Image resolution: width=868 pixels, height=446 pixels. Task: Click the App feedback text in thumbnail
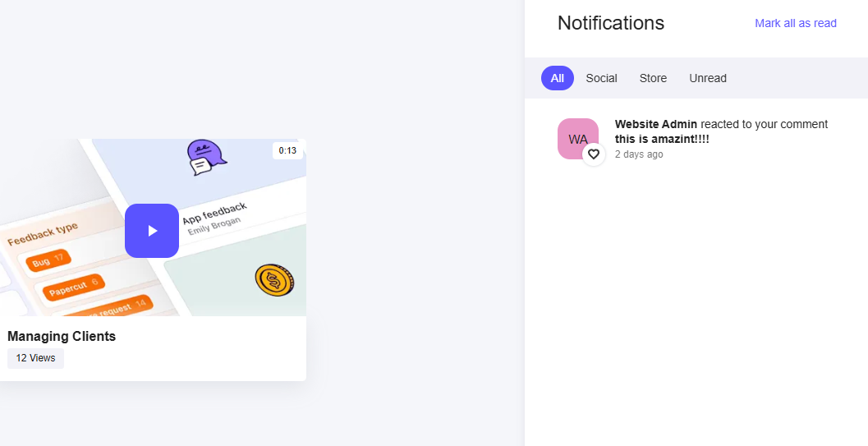coord(214,213)
